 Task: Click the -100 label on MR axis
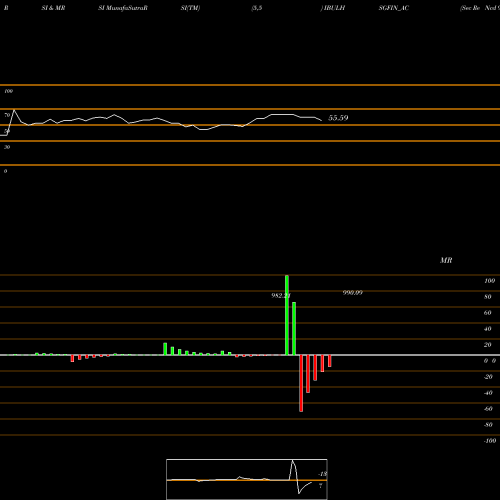pos(490,441)
